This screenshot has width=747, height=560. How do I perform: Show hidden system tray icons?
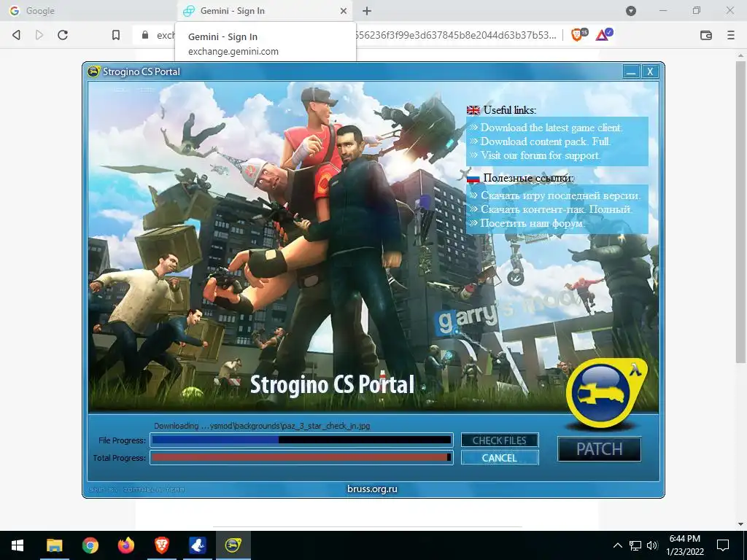pos(617,545)
